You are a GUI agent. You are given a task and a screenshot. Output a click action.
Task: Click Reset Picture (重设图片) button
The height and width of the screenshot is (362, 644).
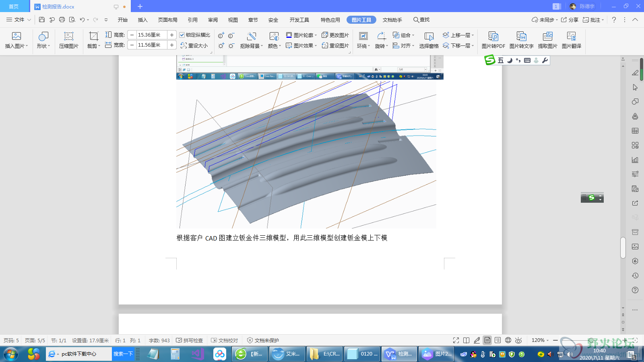click(335, 45)
